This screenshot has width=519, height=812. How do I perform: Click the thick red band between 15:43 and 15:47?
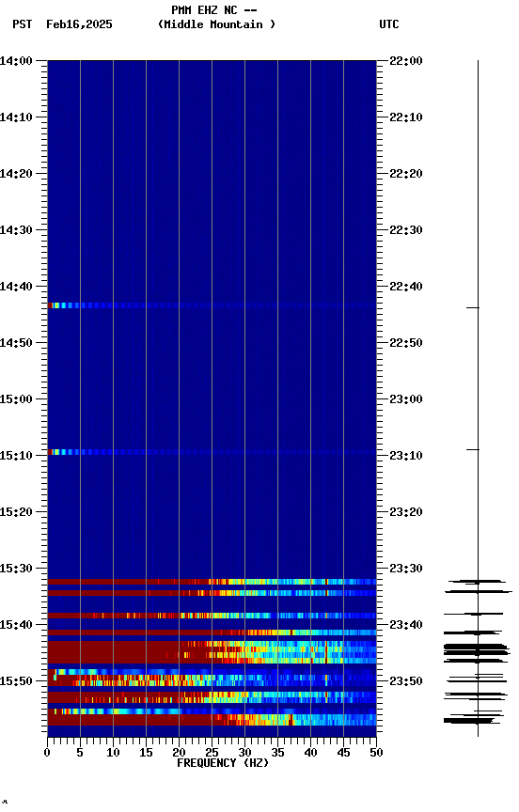(x=212, y=652)
